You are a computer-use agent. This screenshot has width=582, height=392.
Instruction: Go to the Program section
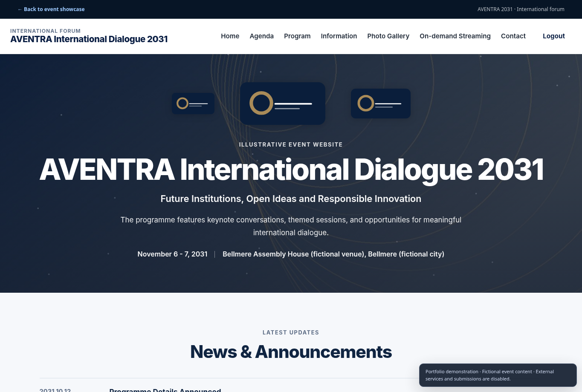click(x=297, y=36)
